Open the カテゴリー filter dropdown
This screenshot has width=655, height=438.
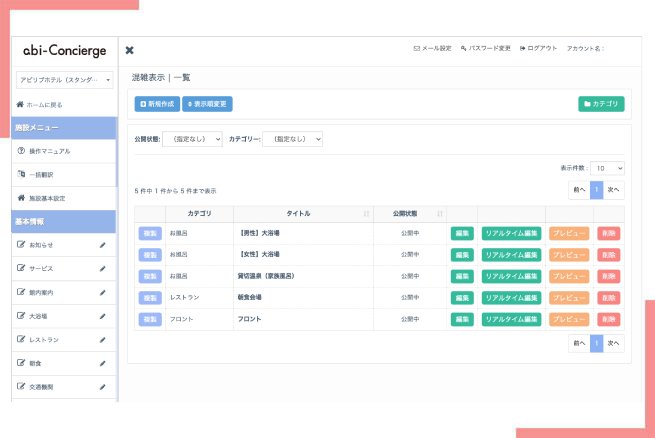292,139
